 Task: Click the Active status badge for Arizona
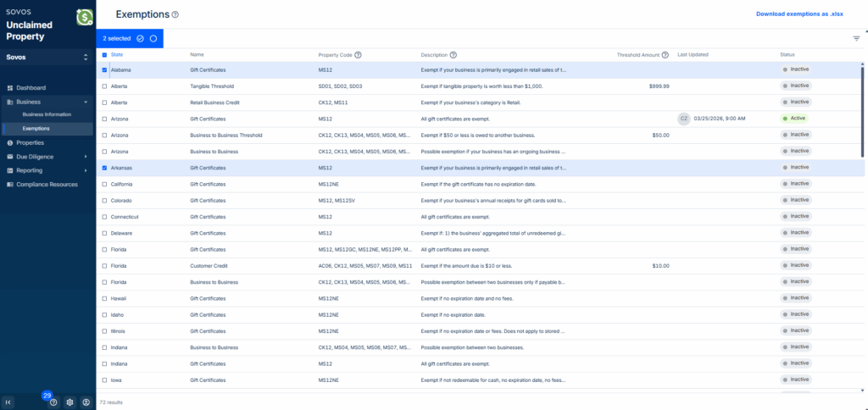794,119
